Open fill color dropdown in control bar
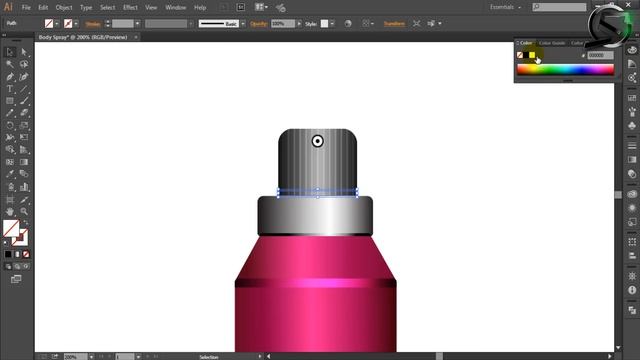Image resolution: width=640 pixels, height=360 pixels. [57, 24]
